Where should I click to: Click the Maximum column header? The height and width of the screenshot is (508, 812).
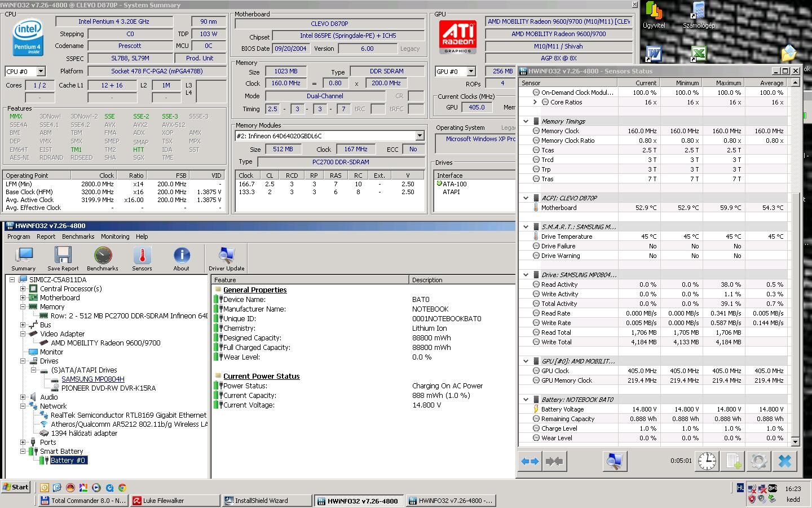(x=723, y=82)
